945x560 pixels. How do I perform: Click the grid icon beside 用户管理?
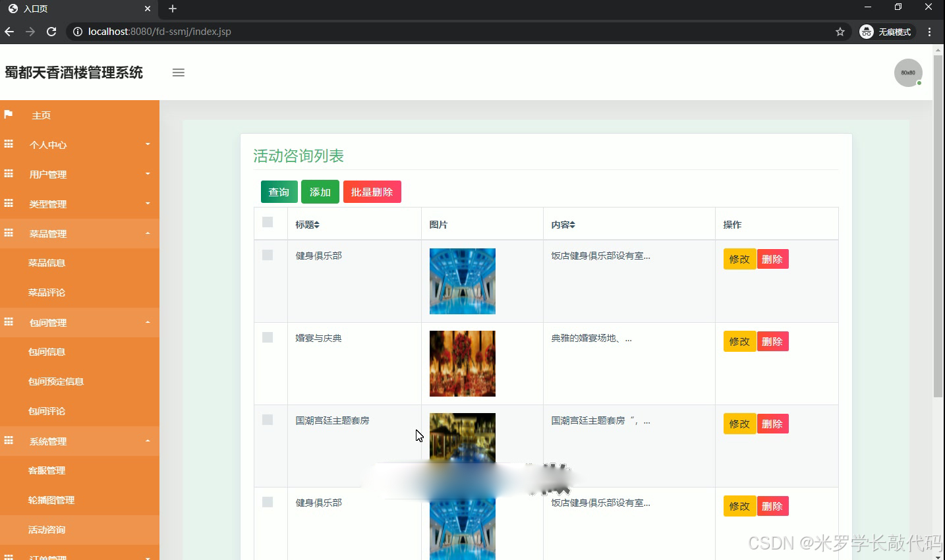coord(8,174)
